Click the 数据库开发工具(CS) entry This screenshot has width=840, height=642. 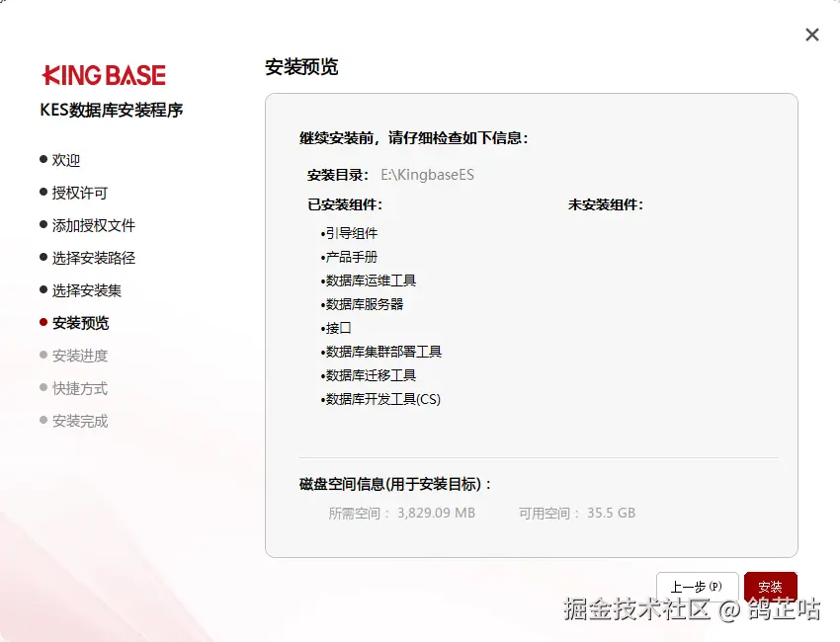380,399
